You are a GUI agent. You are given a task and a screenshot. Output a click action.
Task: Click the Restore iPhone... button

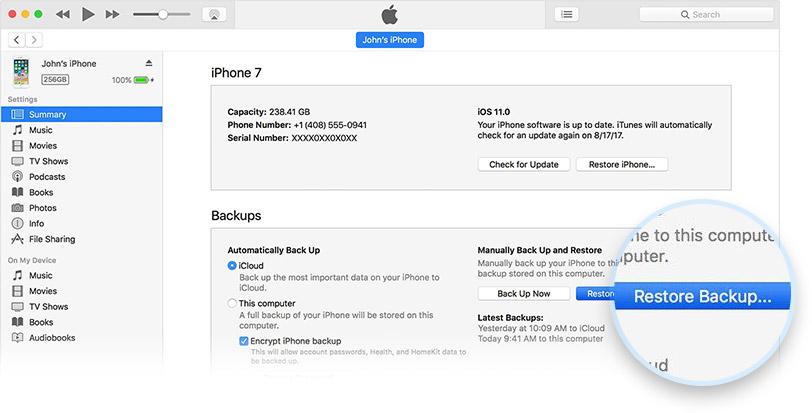621,165
